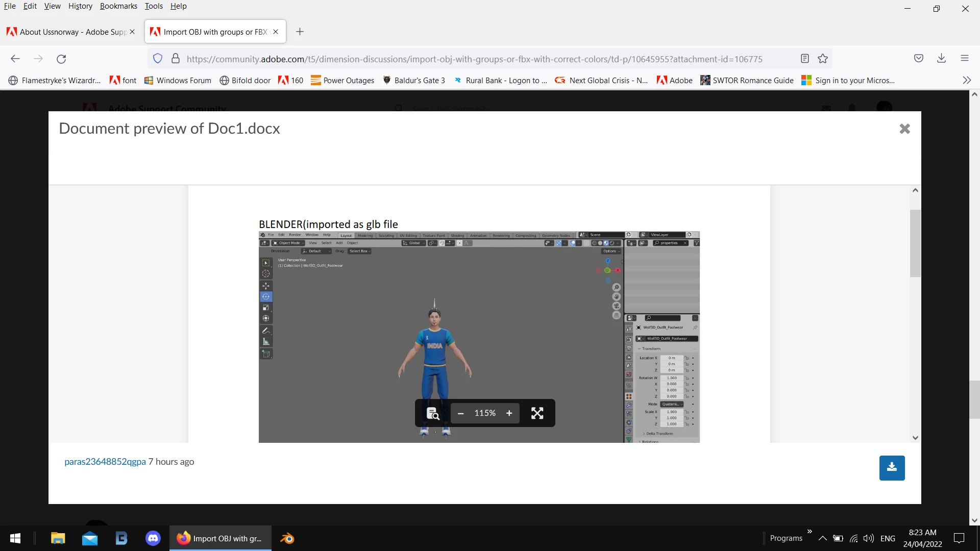Open the document search magnifier
980x551 pixels.
433,413
